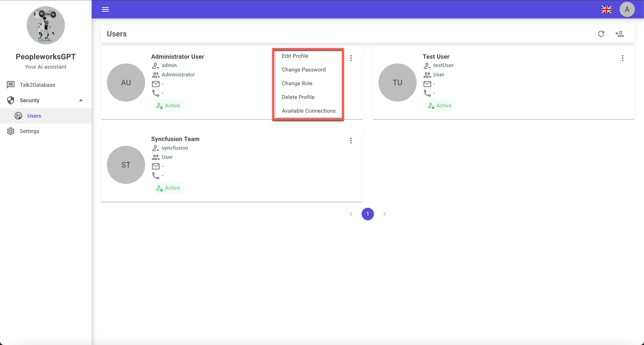Screen dimensions: 644x345
Task: Click the Users page title
Action: click(117, 34)
